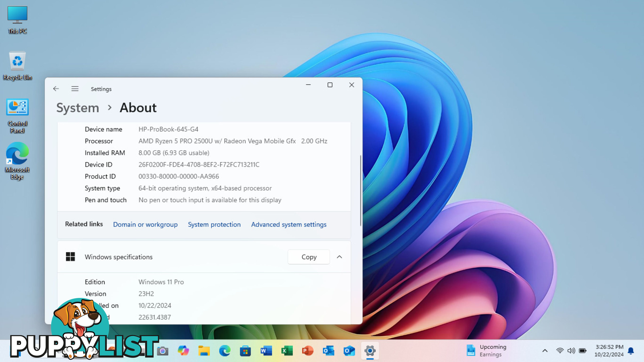The height and width of the screenshot is (362, 644).
Task: Open new Outlook from the taskbar
Action: point(349,351)
